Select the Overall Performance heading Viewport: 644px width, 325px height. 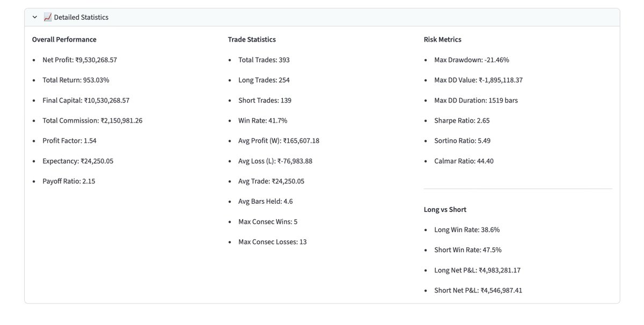[64, 40]
